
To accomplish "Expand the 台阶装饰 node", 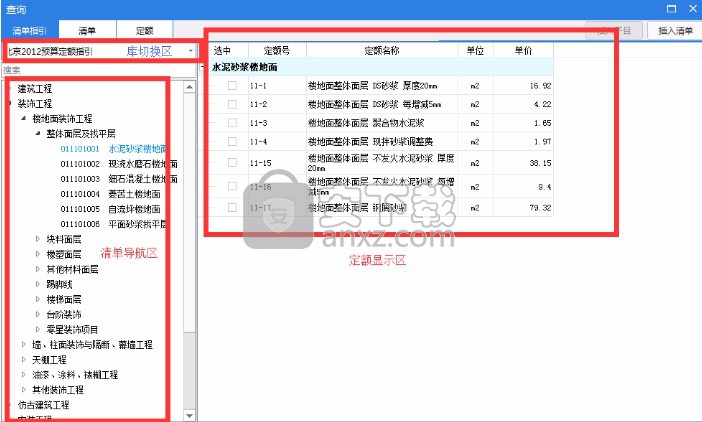I will (38, 314).
